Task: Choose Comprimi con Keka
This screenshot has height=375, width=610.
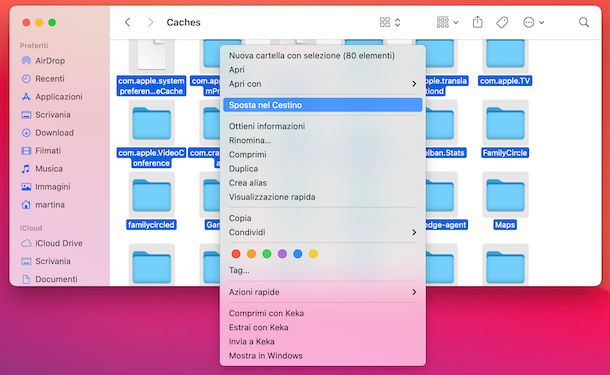Action: coord(323,313)
